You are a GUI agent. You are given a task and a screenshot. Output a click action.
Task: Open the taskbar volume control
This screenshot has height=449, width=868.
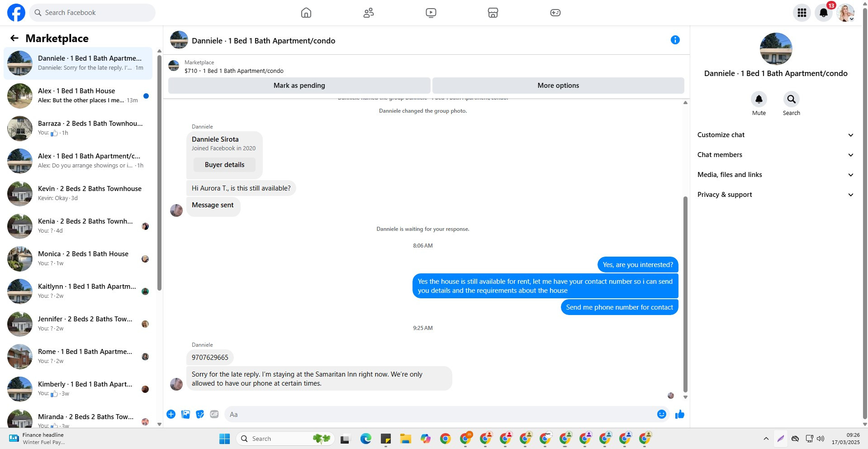tap(820, 439)
